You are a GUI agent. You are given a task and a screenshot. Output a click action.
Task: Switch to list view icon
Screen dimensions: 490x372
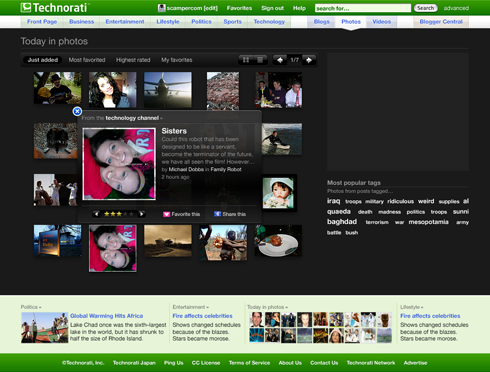[260, 60]
